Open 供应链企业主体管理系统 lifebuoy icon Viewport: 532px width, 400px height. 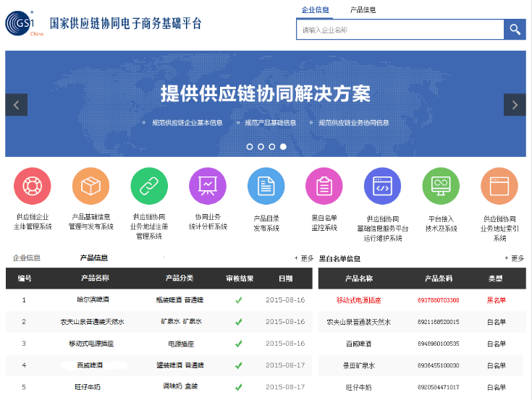33,186
